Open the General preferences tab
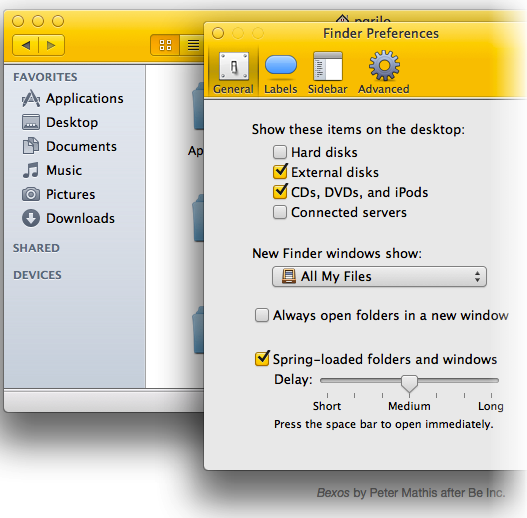This screenshot has width=527, height=518. (x=233, y=73)
